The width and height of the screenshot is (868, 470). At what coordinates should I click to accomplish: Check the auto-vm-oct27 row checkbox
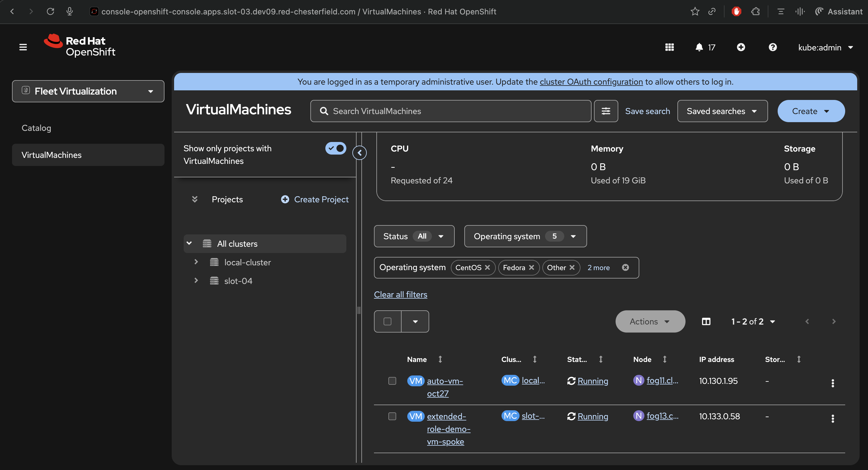point(392,381)
